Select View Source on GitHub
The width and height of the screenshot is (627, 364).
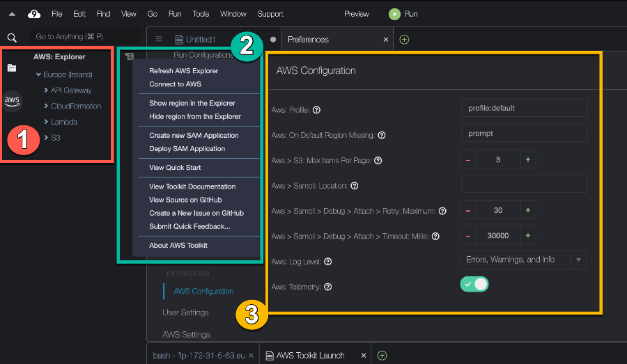pos(185,200)
